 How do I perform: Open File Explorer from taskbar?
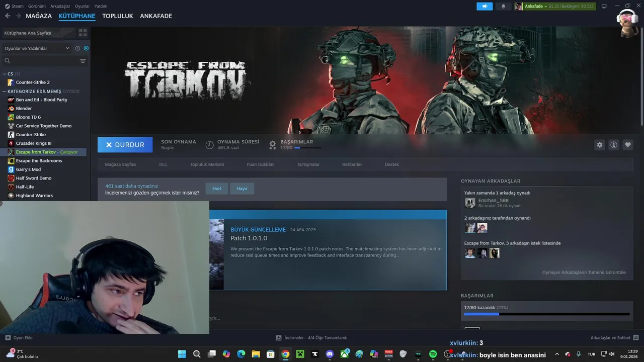[256, 354]
